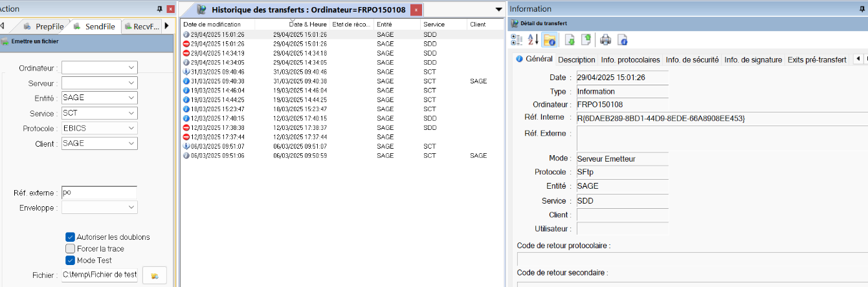868x287 pixels.
Task: Click the document info icon after printer
Action: [622, 40]
